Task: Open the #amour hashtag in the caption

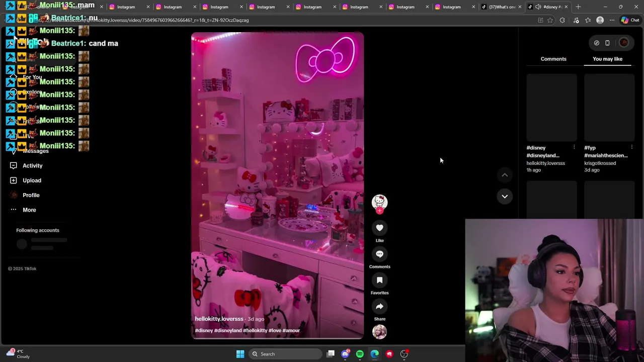Action: click(x=291, y=330)
